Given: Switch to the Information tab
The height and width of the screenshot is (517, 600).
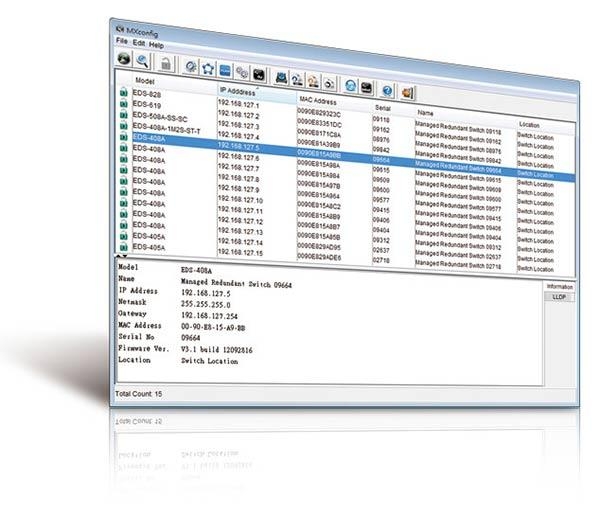Looking at the screenshot, I should pyautogui.click(x=559, y=287).
